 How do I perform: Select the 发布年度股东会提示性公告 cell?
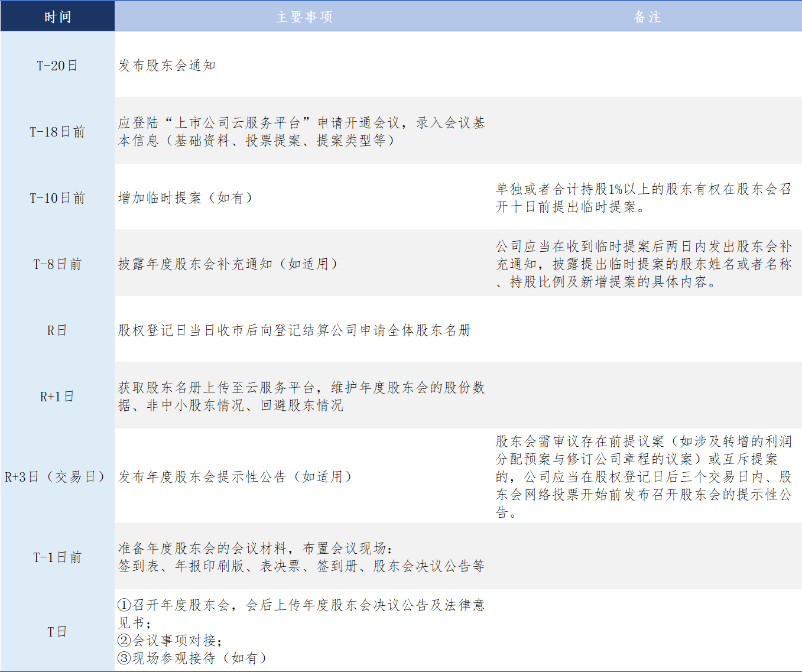tap(235, 476)
